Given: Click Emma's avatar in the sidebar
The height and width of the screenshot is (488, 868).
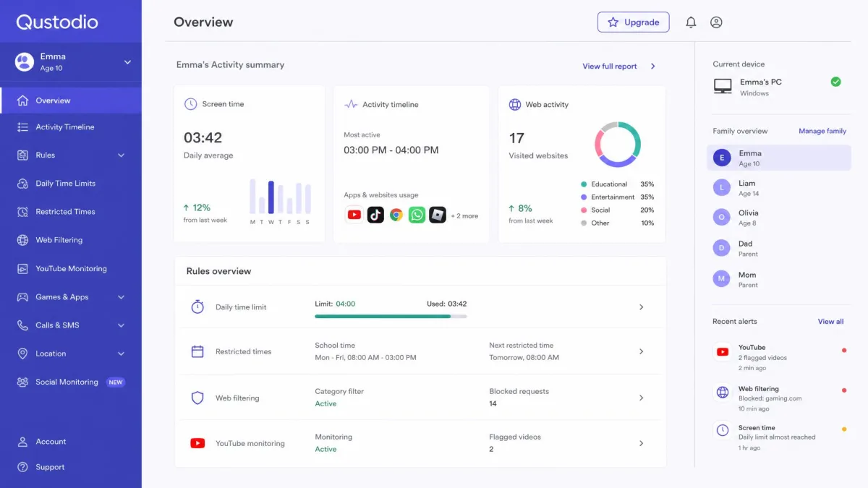Looking at the screenshot, I should (25, 61).
